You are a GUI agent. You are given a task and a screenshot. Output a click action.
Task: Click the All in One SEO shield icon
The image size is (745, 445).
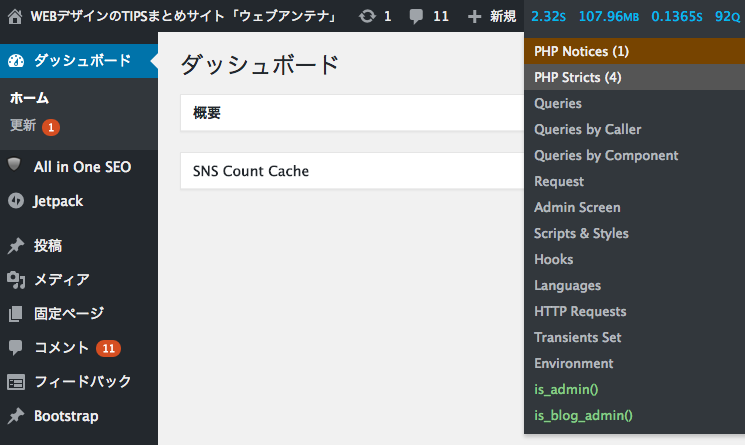point(15,164)
